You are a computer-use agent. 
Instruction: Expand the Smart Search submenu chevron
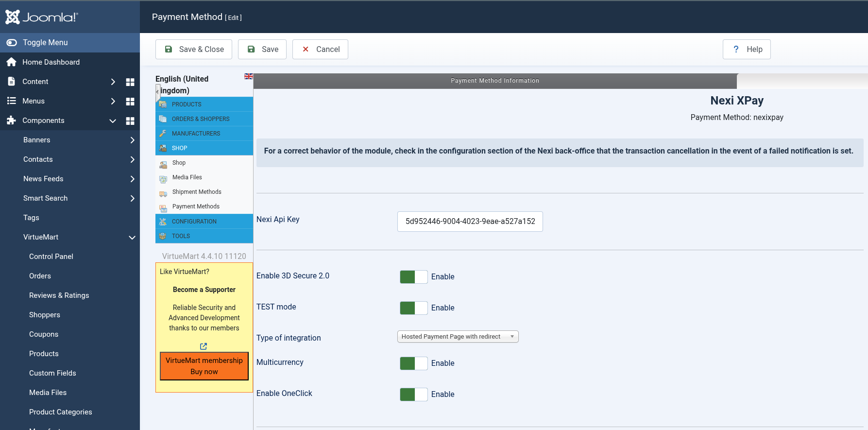coord(133,198)
